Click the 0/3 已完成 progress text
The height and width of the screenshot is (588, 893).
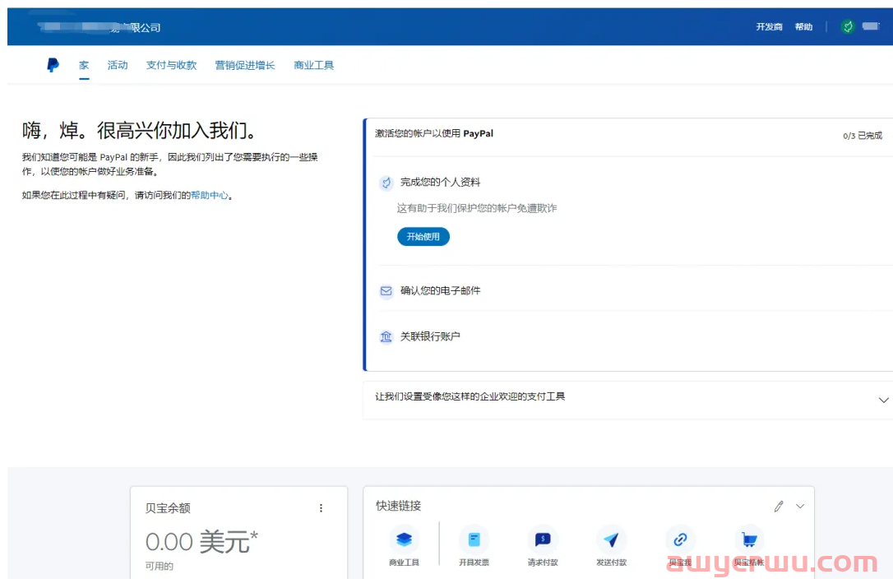click(x=863, y=136)
